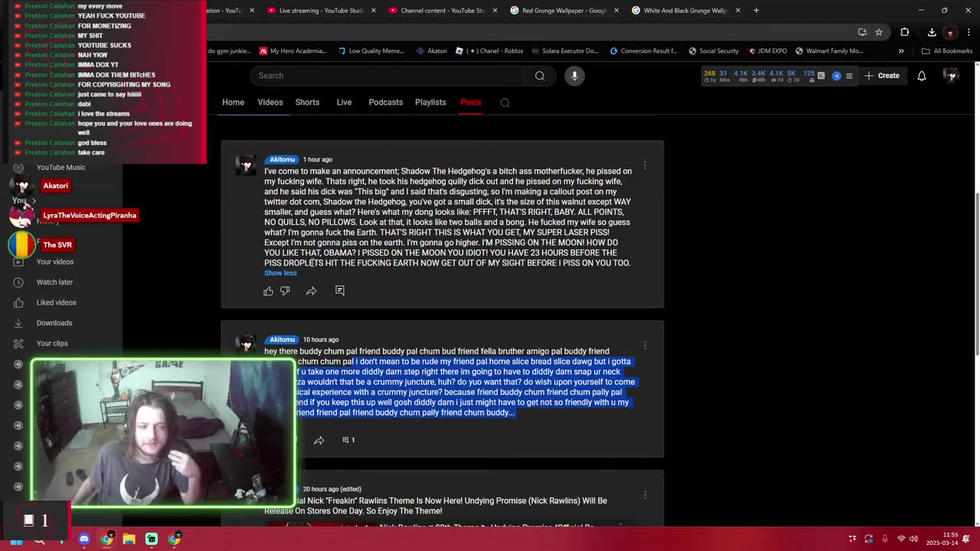The image size is (980, 551).
Task: Open comments on the 1 hour ago post
Action: pyautogui.click(x=340, y=291)
